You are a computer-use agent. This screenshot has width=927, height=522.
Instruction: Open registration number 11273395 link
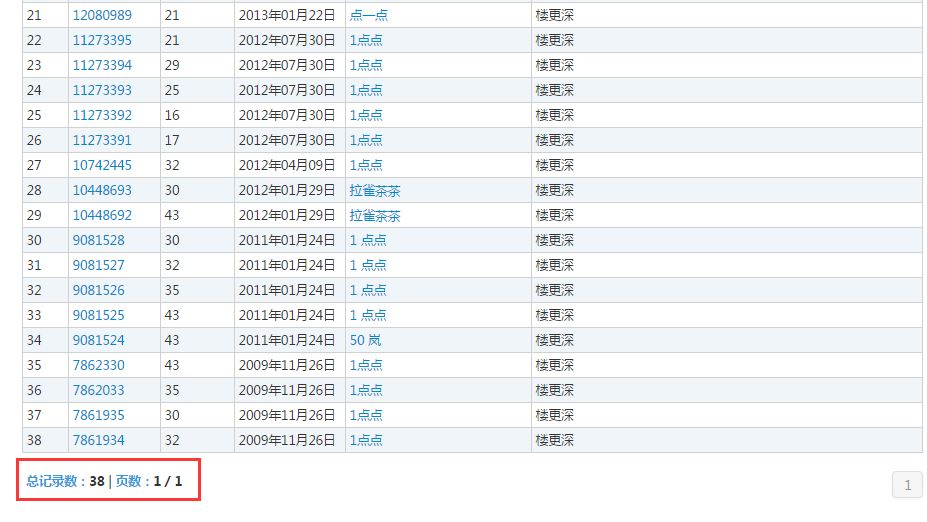[102, 40]
